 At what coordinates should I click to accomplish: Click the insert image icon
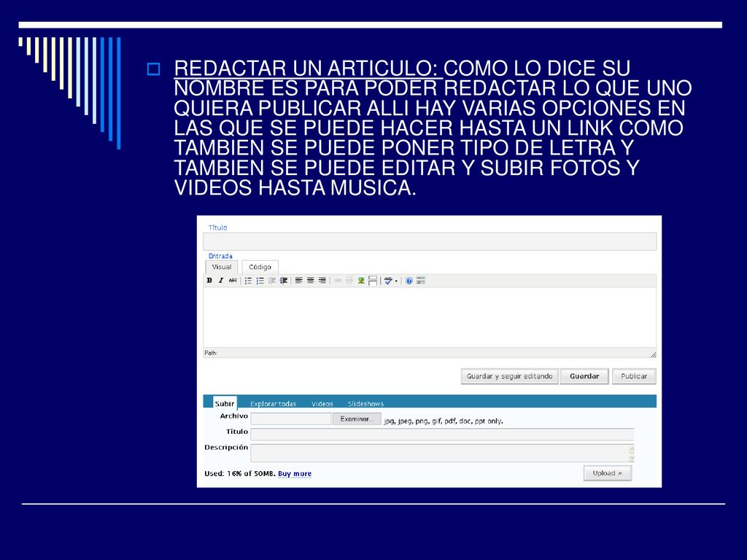361,281
